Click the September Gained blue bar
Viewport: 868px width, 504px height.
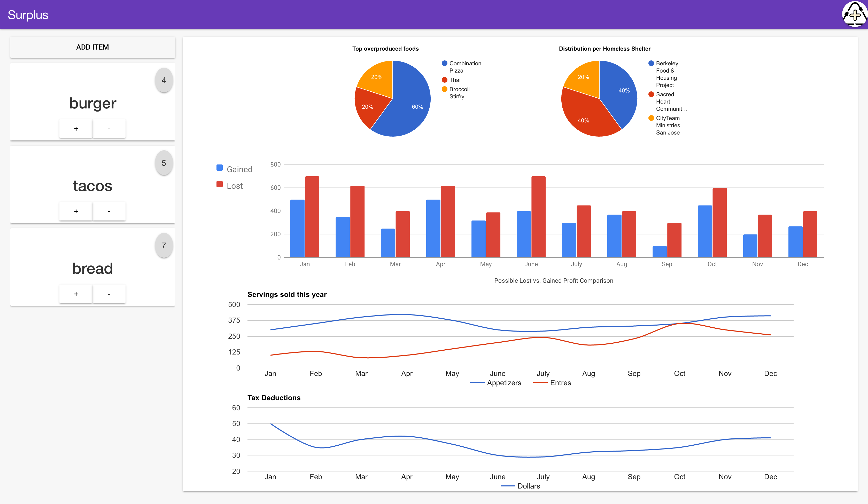tap(660, 252)
